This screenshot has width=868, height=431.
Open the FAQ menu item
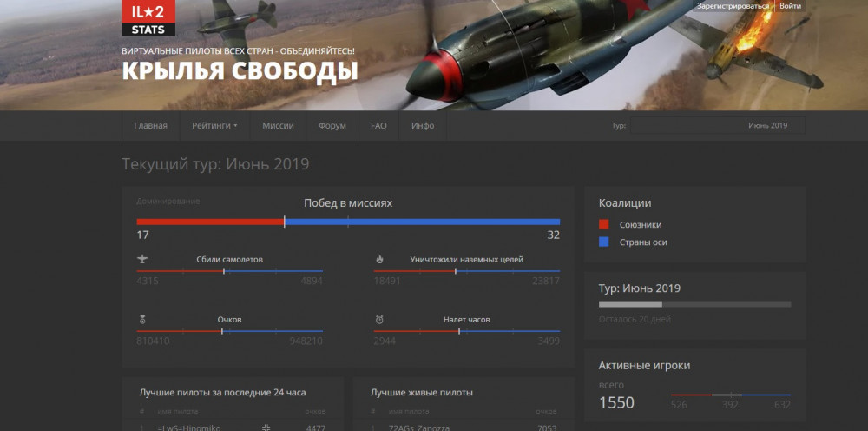click(378, 126)
